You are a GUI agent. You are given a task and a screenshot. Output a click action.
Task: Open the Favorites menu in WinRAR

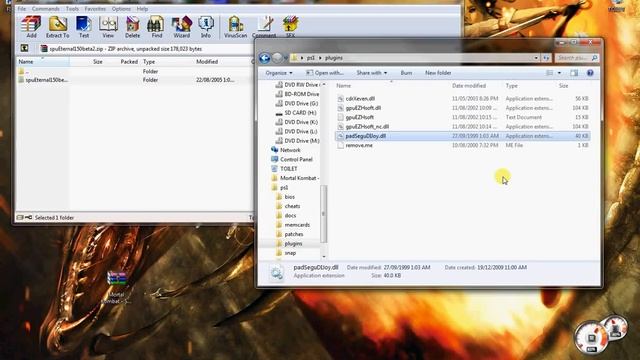coord(95,9)
